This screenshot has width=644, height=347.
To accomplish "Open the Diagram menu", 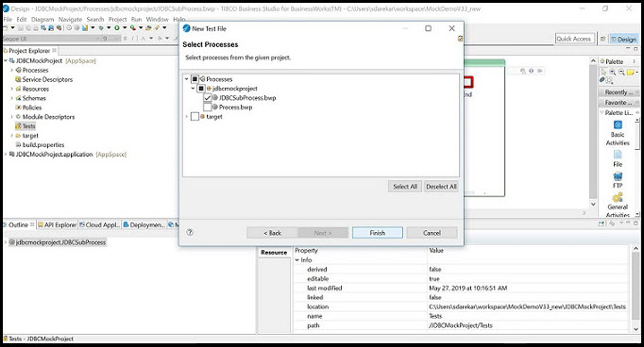I will (x=42, y=19).
